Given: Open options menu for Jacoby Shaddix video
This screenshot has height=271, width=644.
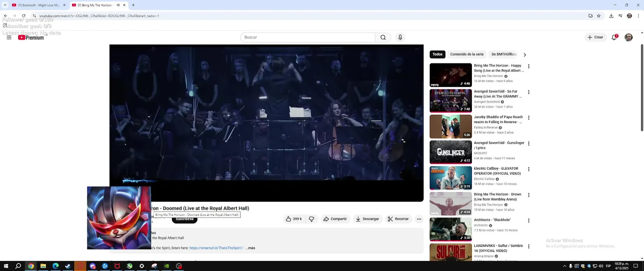Looking at the screenshot, I should click(529, 118).
